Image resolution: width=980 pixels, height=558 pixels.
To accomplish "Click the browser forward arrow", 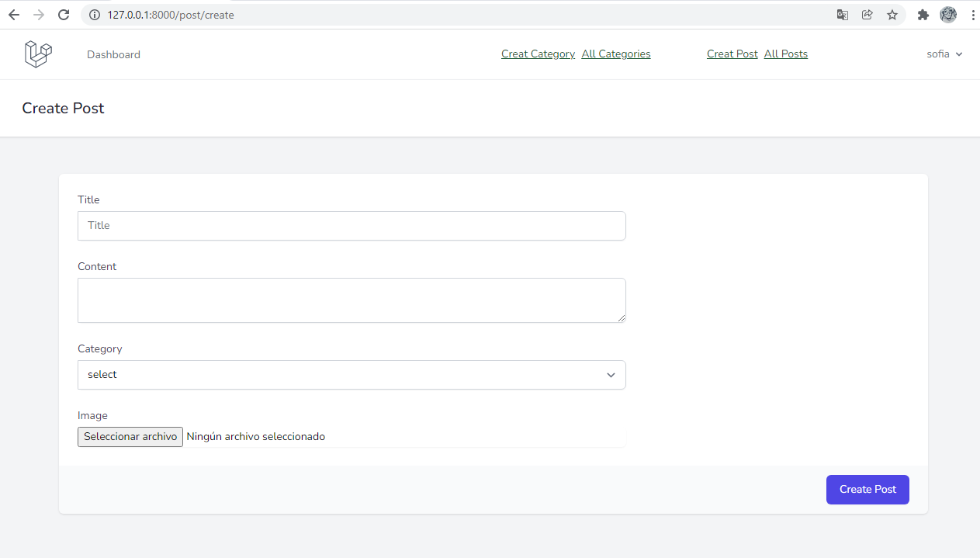I will [39, 15].
